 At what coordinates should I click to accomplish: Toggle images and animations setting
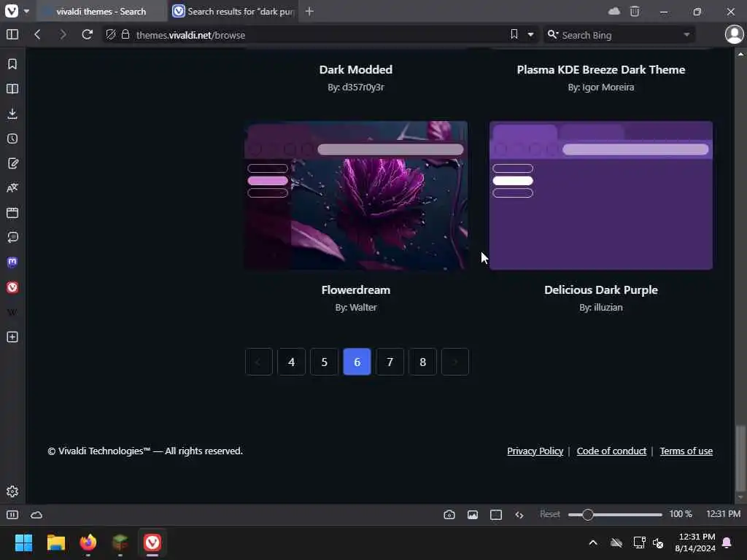(x=473, y=515)
